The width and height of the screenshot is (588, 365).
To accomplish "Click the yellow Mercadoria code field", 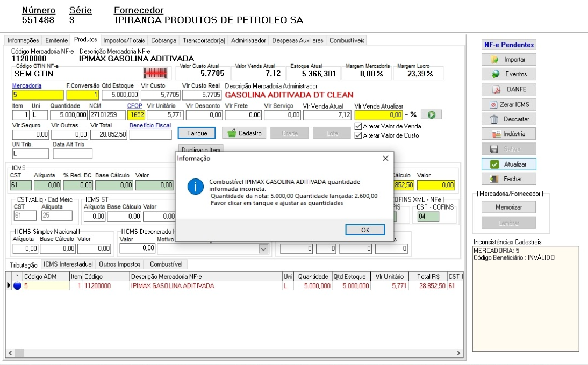I will [x=38, y=95].
